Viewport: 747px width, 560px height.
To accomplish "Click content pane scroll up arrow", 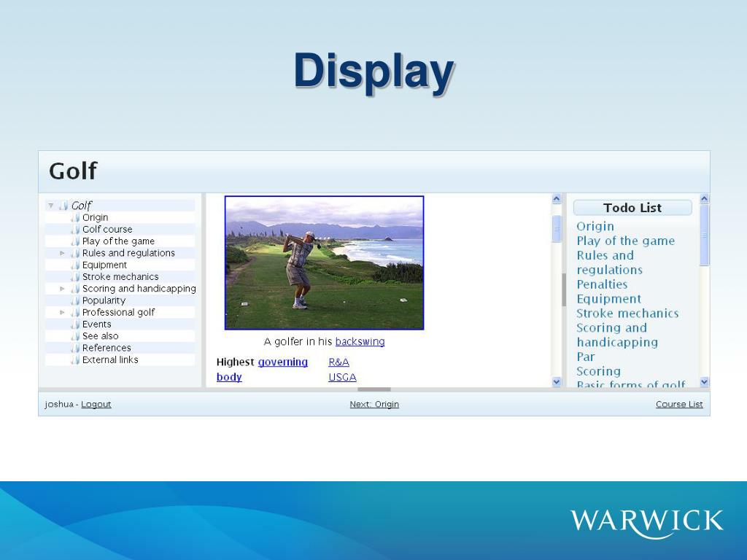I will point(557,199).
